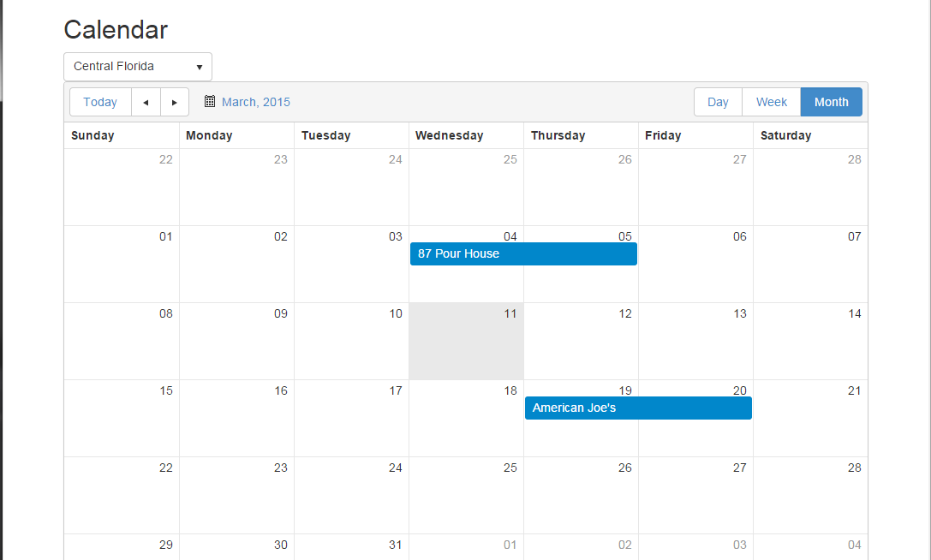Click the calendar icon beside March, 2015
Viewport: 931px width, 560px height.
pos(210,101)
